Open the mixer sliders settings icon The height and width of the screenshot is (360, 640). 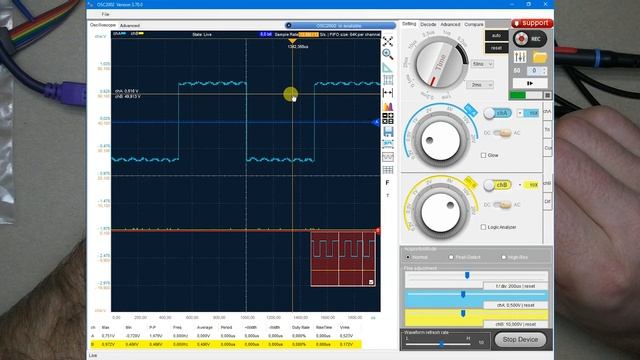click(520, 57)
